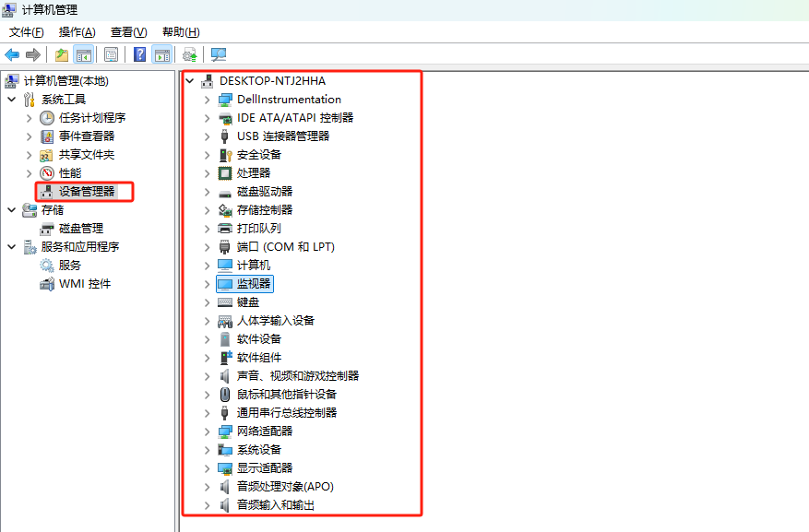Select the 系统设备 category
The image size is (809, 532).
point(259,450)
